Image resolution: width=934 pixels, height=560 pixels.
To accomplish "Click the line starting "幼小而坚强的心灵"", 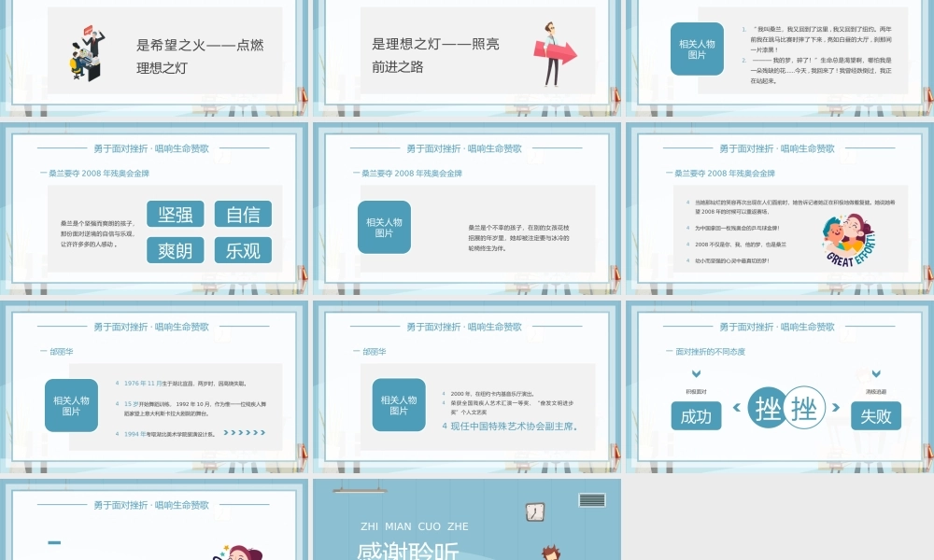I will (x=732, y=260).
